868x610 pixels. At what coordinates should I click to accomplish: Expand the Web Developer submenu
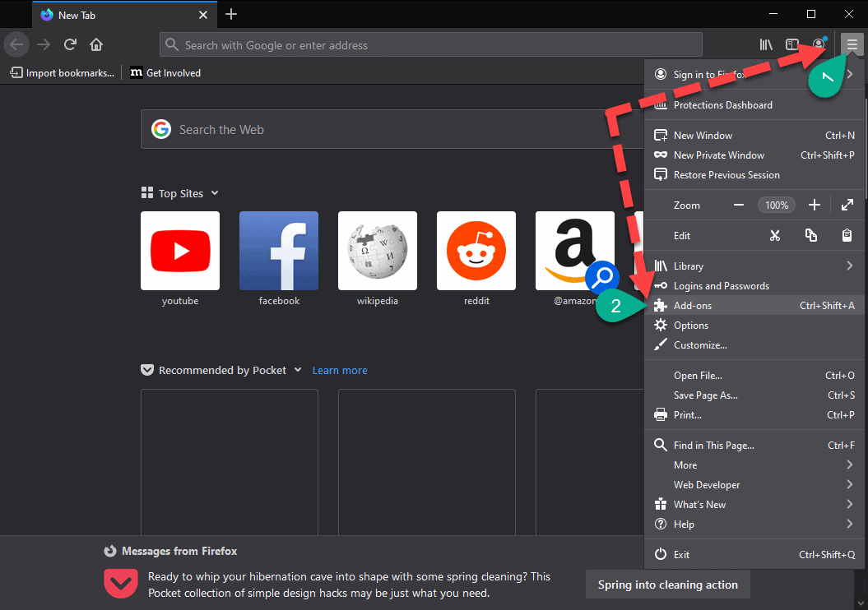[754, 485]
